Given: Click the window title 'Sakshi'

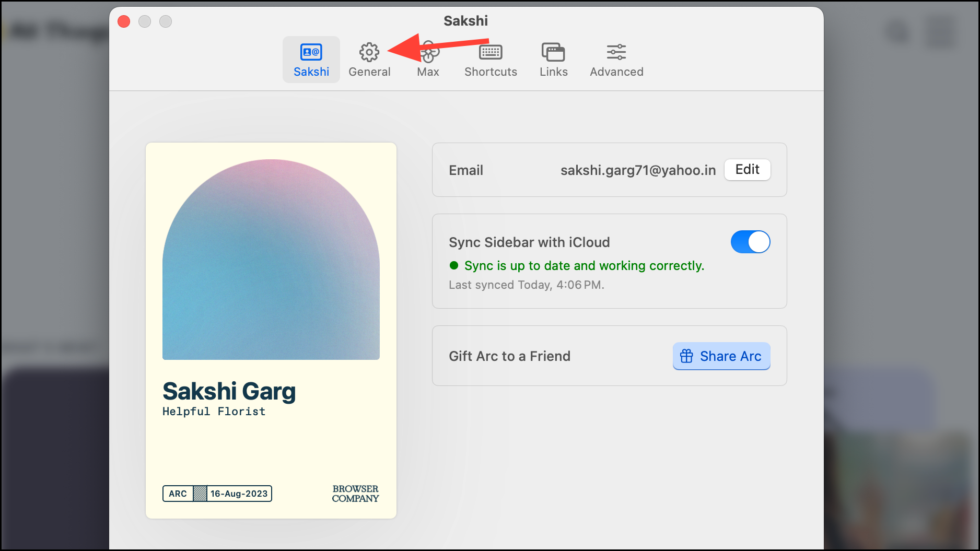Looking at the screenshot, I should pyautogui.click(x=466, y=21).
